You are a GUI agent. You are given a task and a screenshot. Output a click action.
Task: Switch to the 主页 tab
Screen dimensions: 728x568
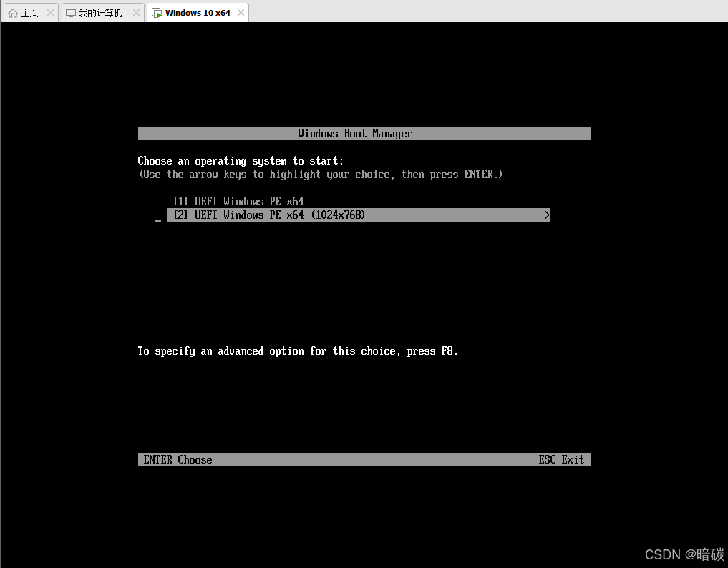click(29, 13)
